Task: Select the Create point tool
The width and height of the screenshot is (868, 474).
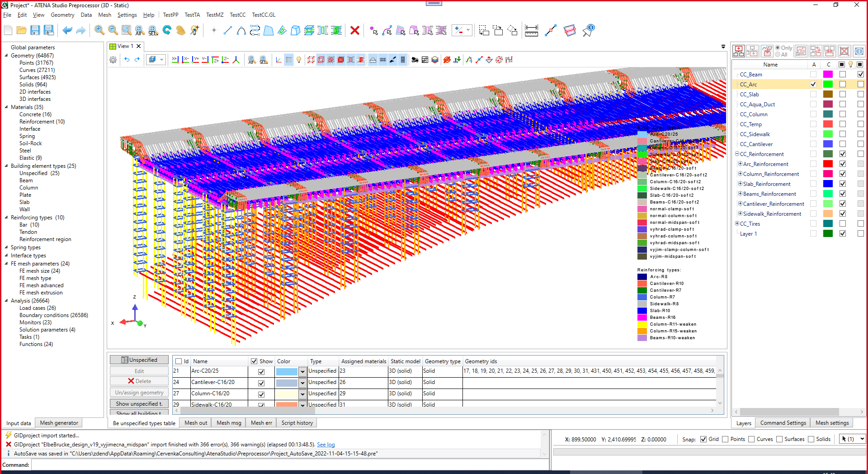Action: tap(214, 30)
